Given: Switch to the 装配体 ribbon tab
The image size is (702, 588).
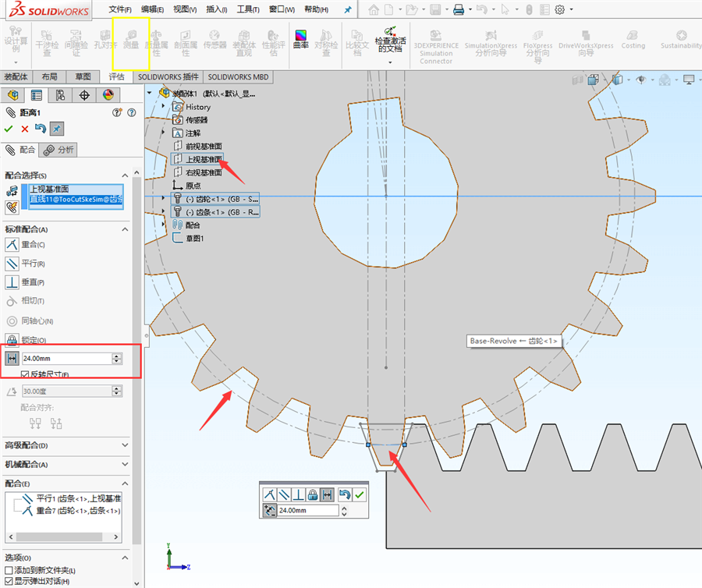Looking at the screenshot, I should tap(16, 77).
